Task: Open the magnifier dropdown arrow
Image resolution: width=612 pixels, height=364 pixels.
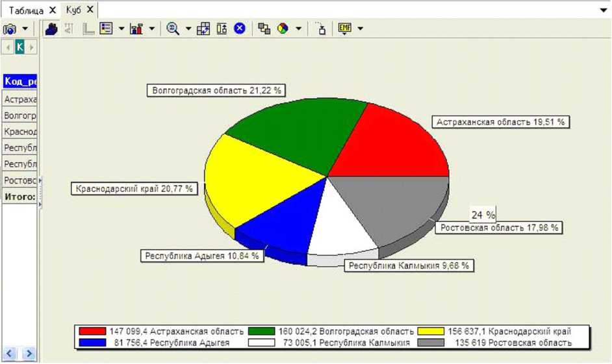Action: click(x=188, y=29)
